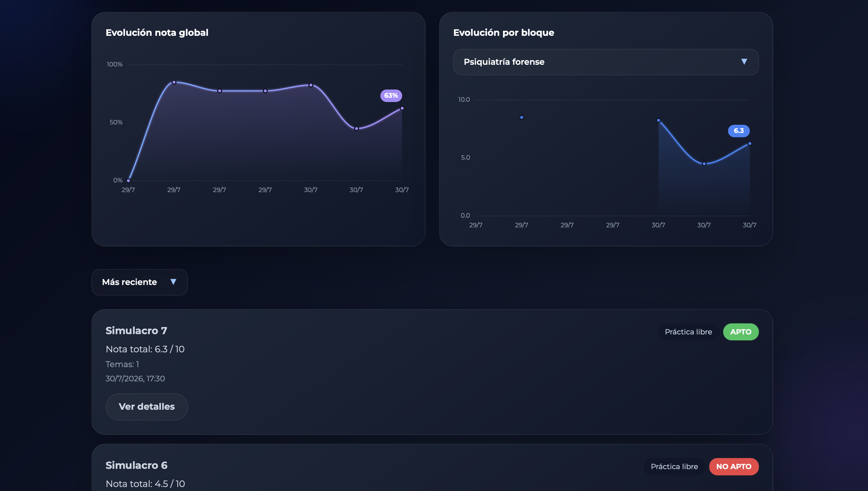Click the red NO APTO badge
The width and height of the screenshot is (868, 491).
pos(734,466)
